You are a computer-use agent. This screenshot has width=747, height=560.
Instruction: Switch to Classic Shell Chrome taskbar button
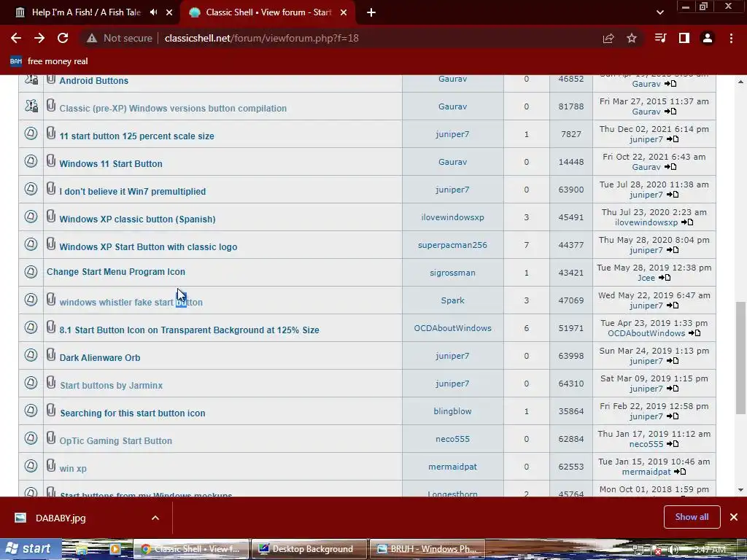191,549
